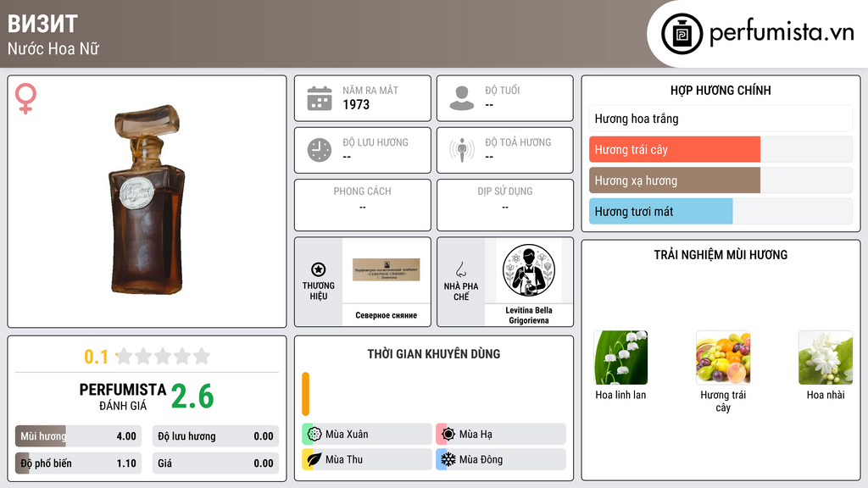Click the Độ phổ biến 1.10 score bar
The height and width of the screenshot is (488, 868).
tap(78, 463)
